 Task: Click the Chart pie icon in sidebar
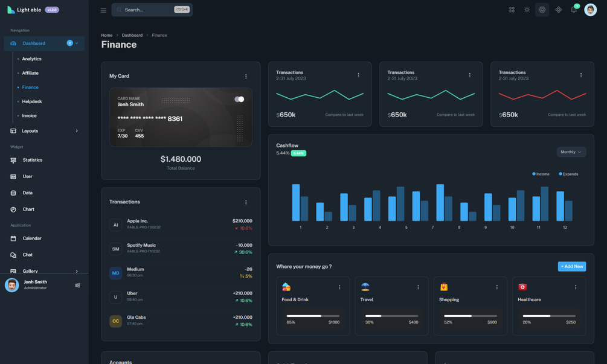(13, 209)
